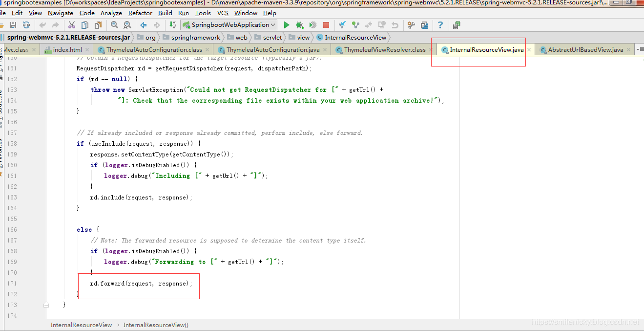Click the Redo arrow icon
This screenshot has height=331, width=644.
(56, 25)
